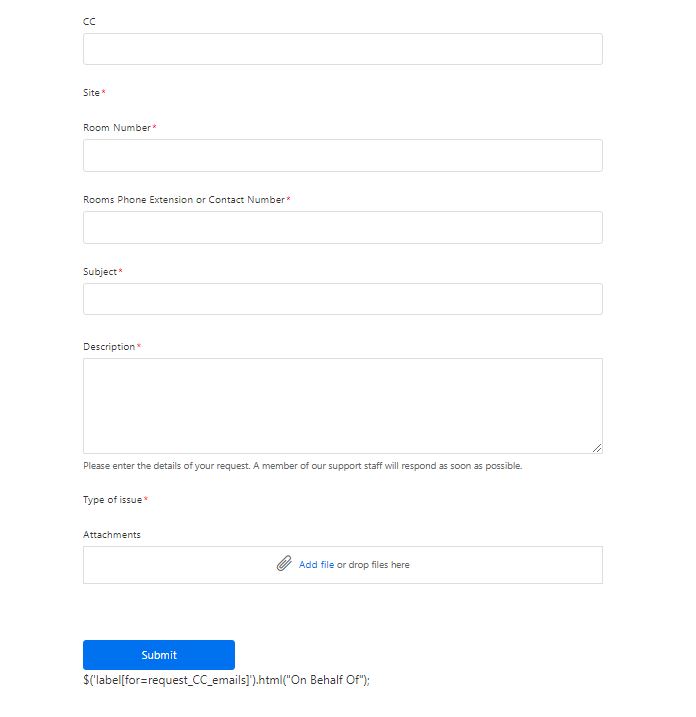Viewport: 696px width, 717px height.
Task: Click the Attachments label
Action: click(112, 535)
